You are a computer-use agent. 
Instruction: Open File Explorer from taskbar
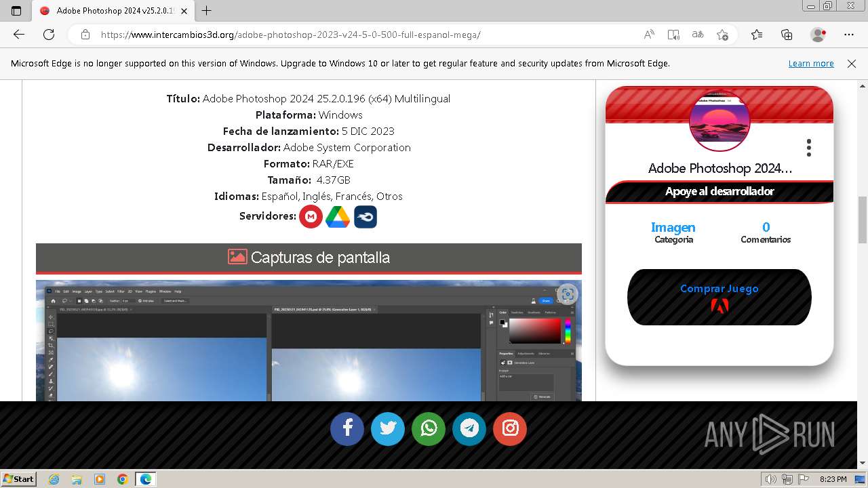coord(77,479)
